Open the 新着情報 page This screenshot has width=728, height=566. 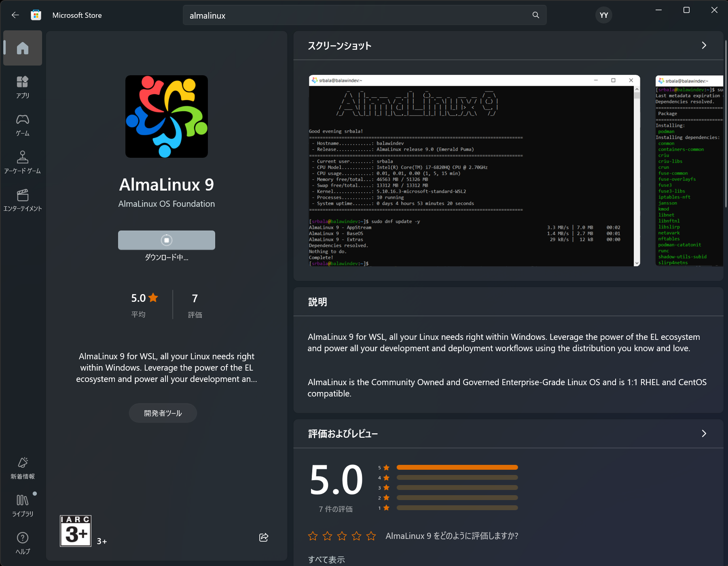23,468
